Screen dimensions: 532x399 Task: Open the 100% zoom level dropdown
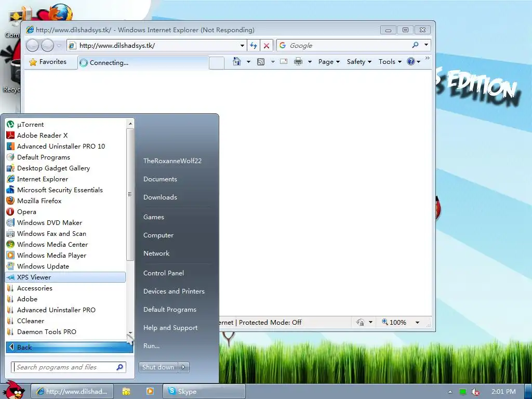418,322
